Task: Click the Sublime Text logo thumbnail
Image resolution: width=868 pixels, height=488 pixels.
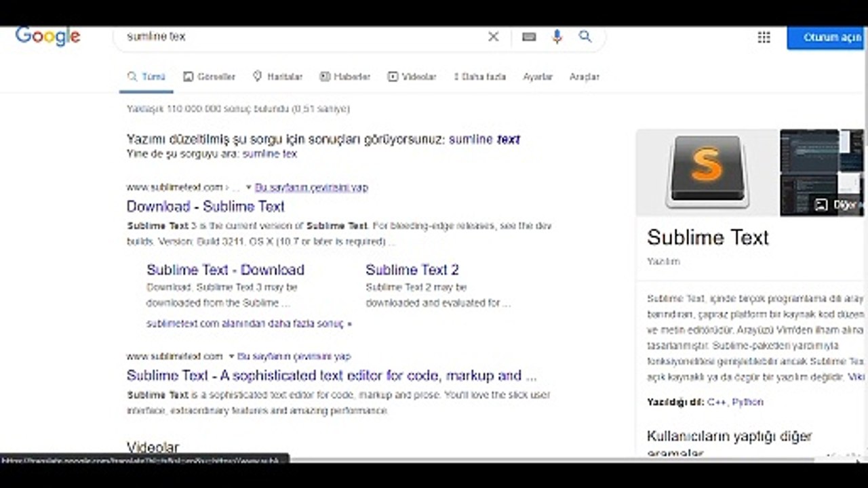Action: [x=707, y=172]
